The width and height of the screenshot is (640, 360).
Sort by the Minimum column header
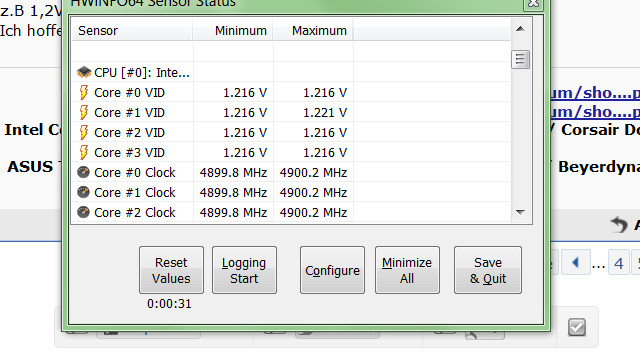233,31
